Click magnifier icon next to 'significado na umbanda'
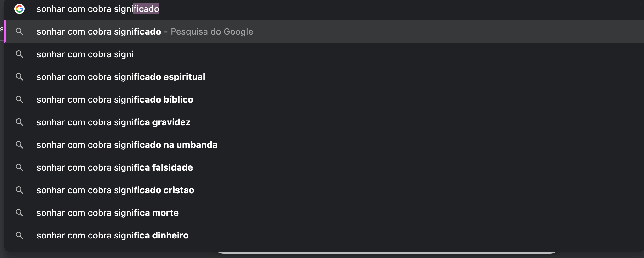 click(20, 145)
